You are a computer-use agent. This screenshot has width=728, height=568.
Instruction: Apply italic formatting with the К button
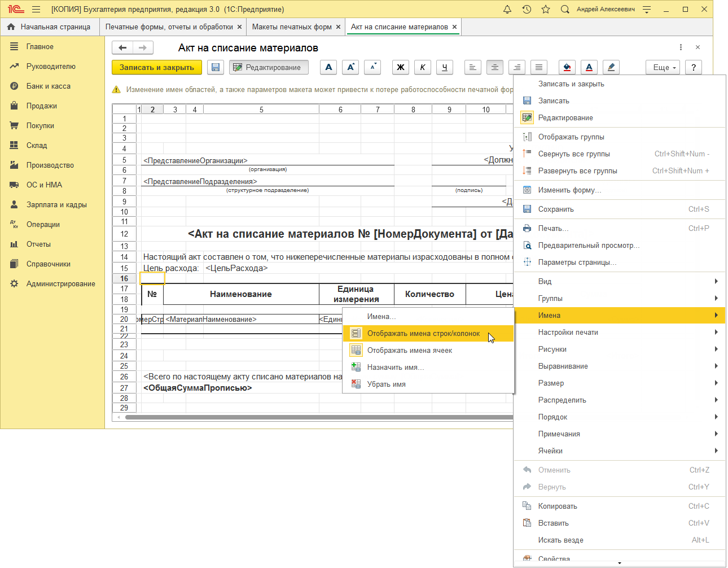(x=423, y=67)
